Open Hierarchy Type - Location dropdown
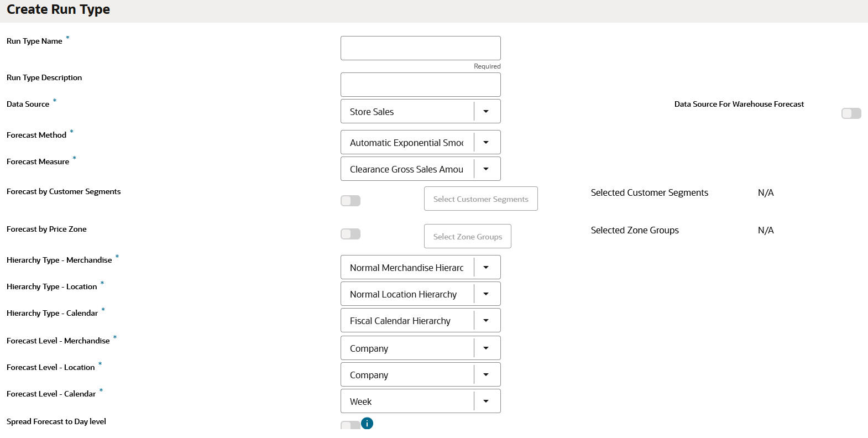 486,294
